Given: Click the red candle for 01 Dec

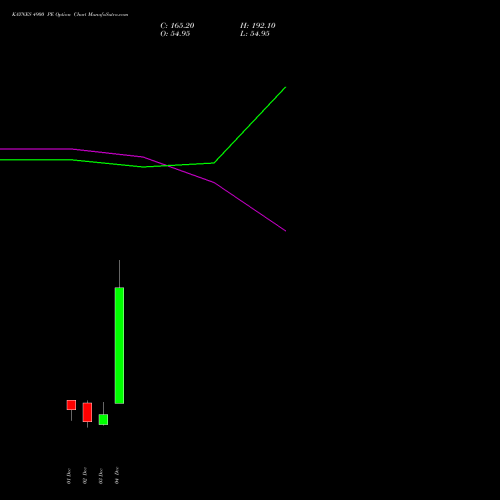Looking at the screenshot, I should pos(71,405).
